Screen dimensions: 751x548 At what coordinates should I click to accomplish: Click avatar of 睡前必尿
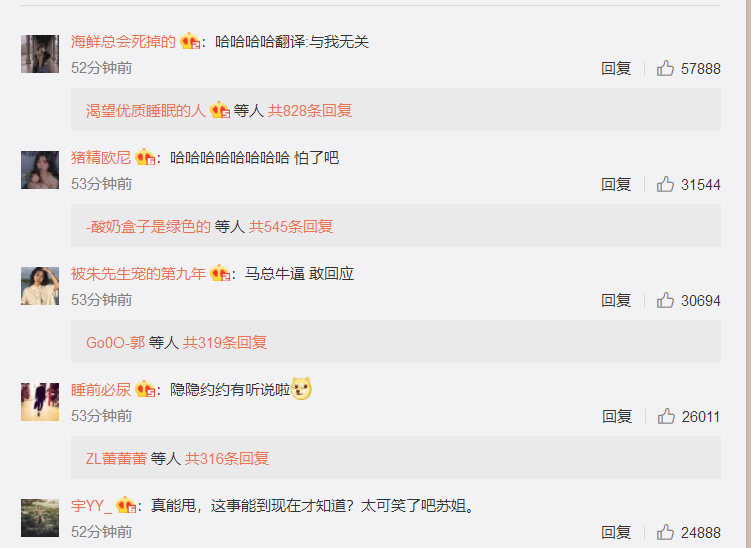pyautogui.click(x=40, y=402)
